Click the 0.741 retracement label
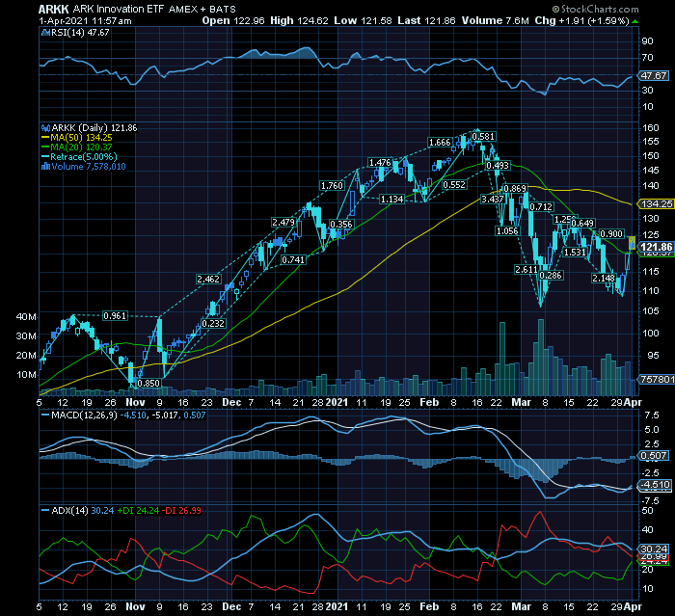The height and width of the screenshot is (616, 675). (x=293, y=260)
